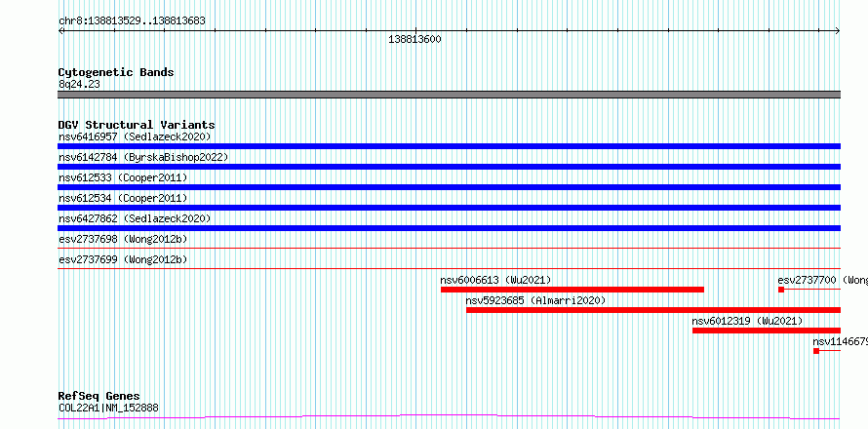Screen dimensions: 868x429
Task: Click the nsv6012319 (Wu2021) label
Action: tap(747, 321)
